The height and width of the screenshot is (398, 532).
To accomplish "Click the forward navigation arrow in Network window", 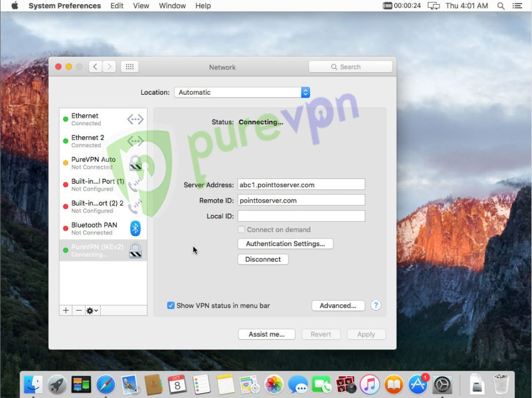I will click(109, 67).
